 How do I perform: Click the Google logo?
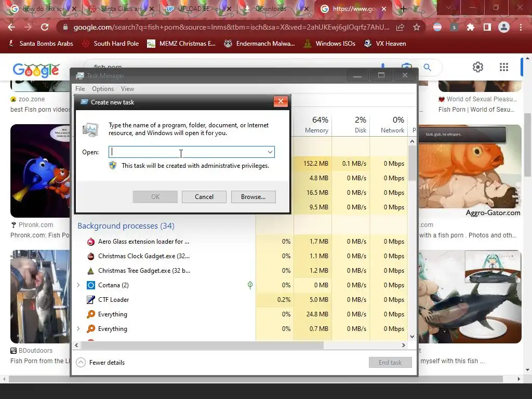coord(36,70)
